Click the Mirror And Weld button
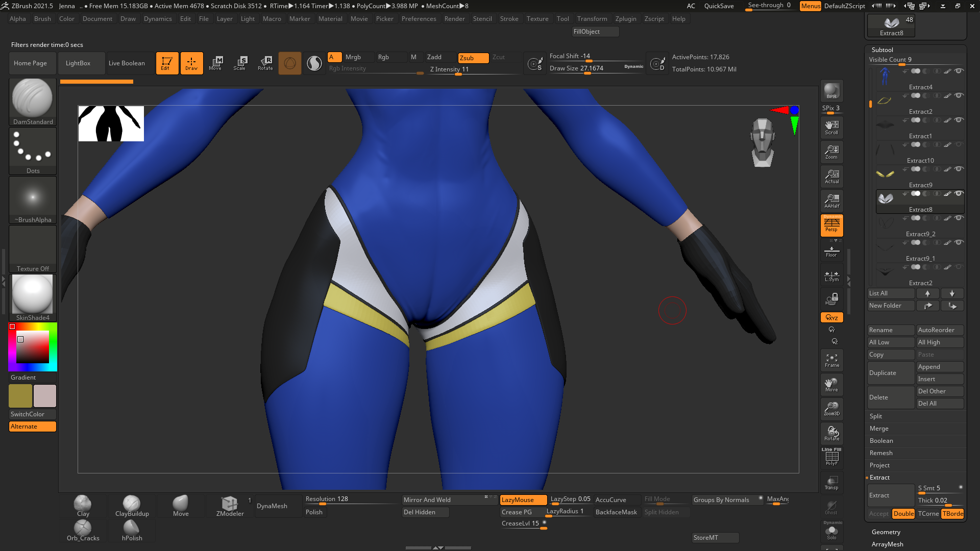 450,500
